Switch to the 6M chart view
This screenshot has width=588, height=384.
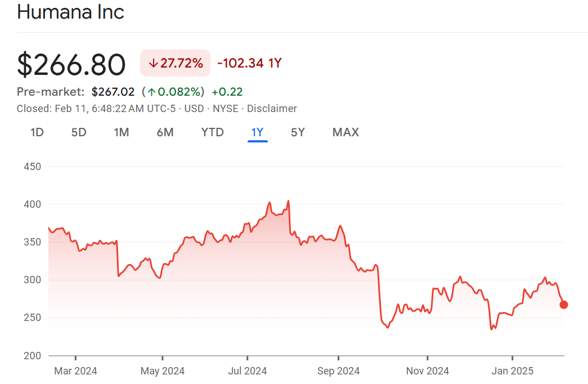click(165, 132)
